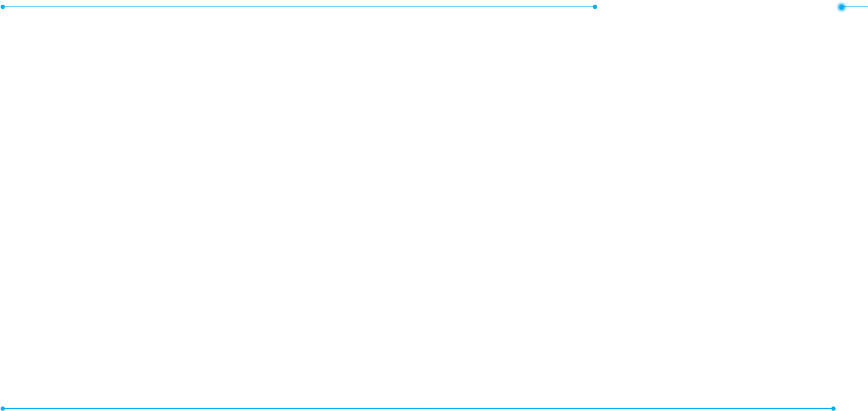The image size is (868, 411).
Task: Click the middle of the bottom blue line
Action: 418,408
